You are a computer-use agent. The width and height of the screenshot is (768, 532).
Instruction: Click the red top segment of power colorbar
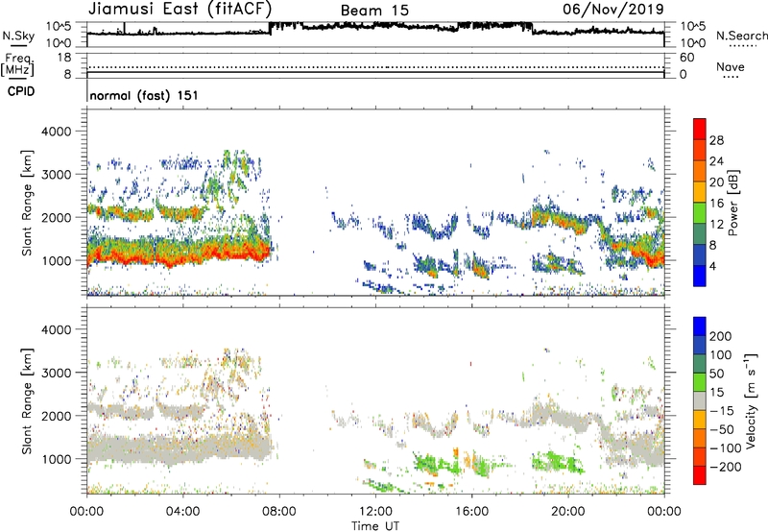pos(700,129)
